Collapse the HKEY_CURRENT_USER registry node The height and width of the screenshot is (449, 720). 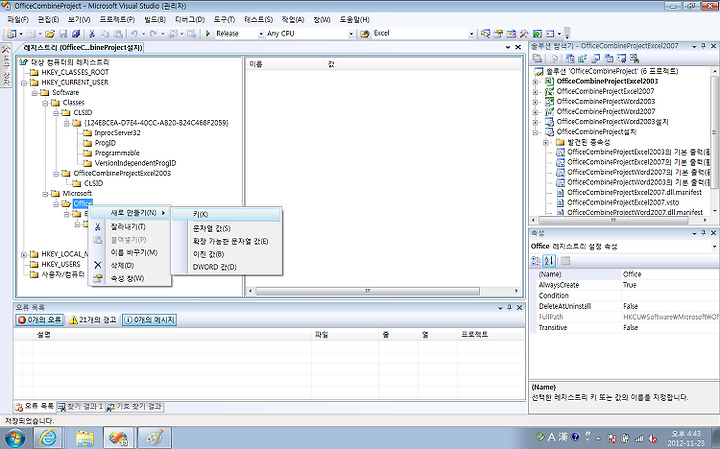tap(24, 83)
